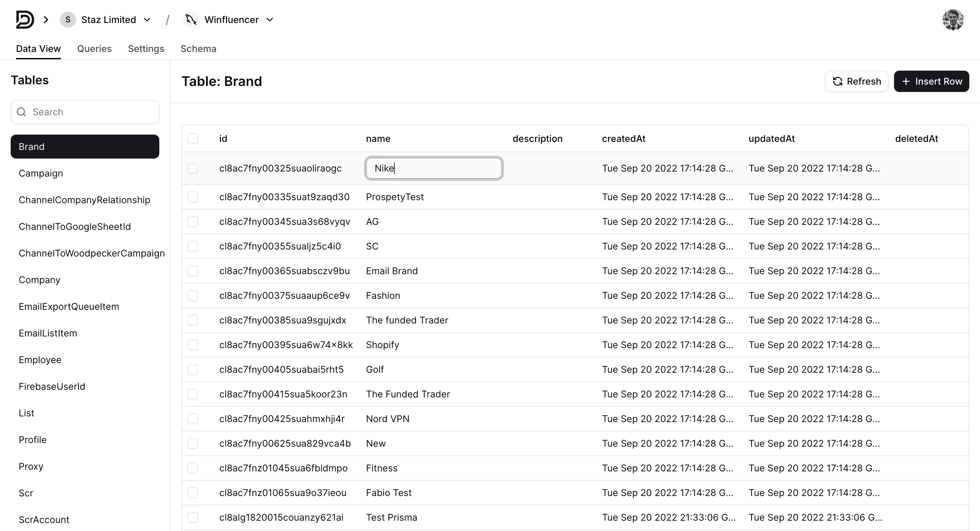
Task: Open the EmailExportQueueItem table
Action: [69, 306]
